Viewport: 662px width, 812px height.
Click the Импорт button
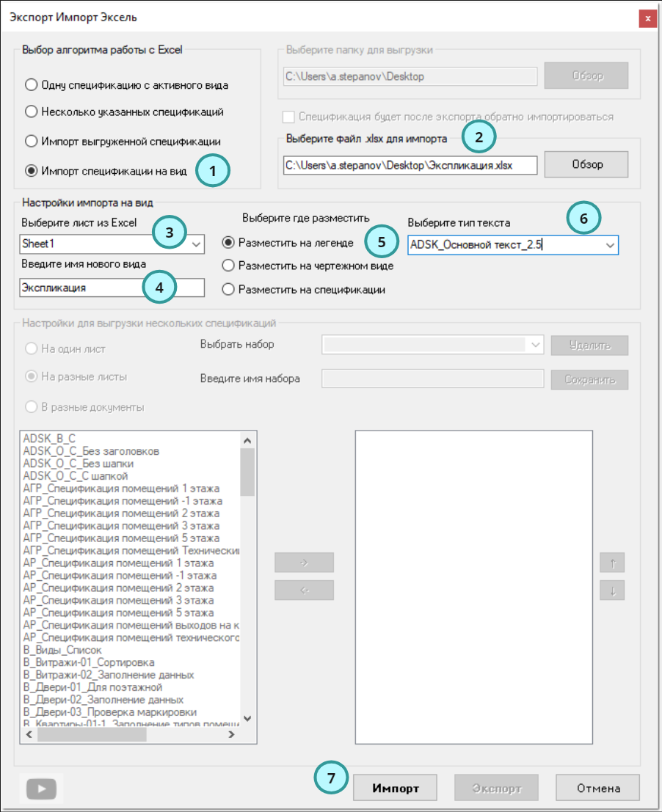pyautogui.click(x=396, y=789)
